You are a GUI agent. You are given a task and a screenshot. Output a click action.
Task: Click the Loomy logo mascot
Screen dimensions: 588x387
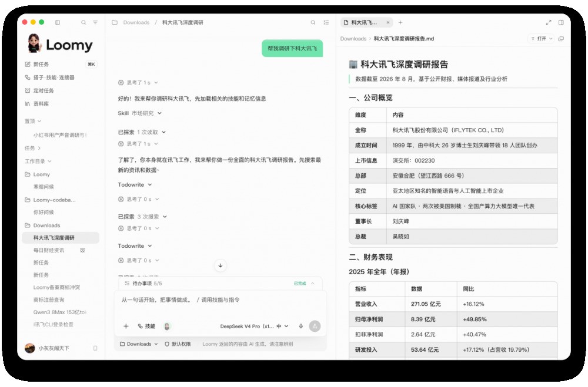[34, 43]
